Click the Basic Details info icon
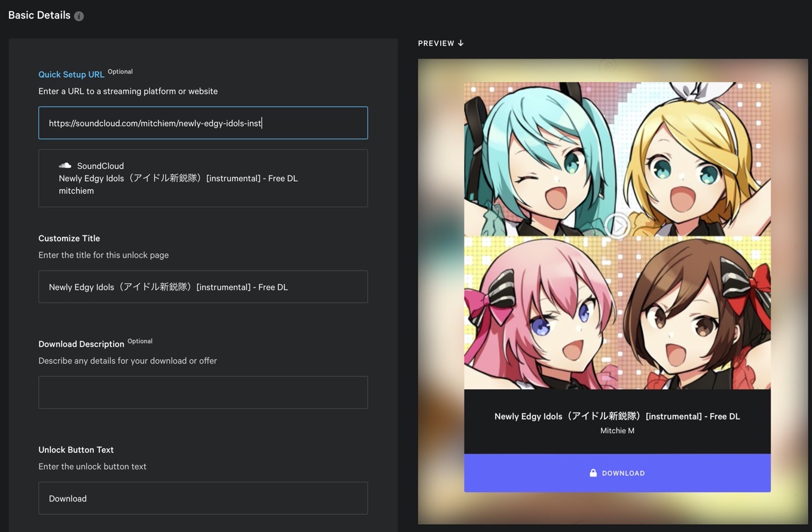The width and height of the screenshot is (812, 532). click(x=79, y=16)
